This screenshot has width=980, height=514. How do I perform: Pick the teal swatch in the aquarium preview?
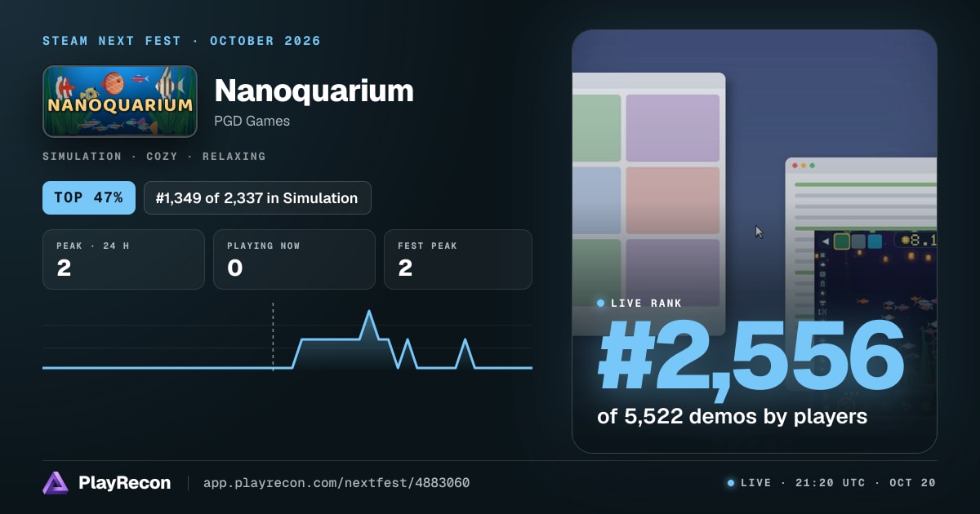coord(875,241)
